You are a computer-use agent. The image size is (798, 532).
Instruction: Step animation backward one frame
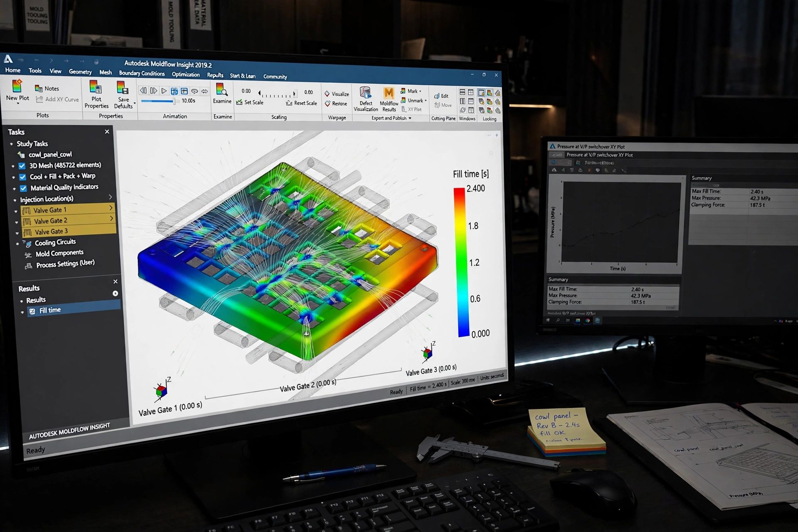pyautogui.click(x=143, y=90)
